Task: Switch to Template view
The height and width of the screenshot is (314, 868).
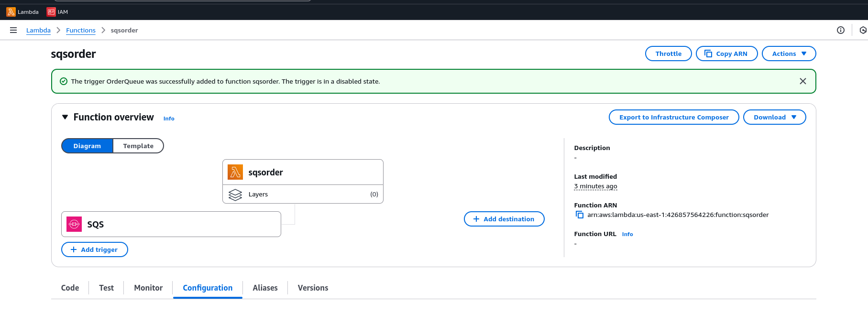Action: click(x=138, y=146)
